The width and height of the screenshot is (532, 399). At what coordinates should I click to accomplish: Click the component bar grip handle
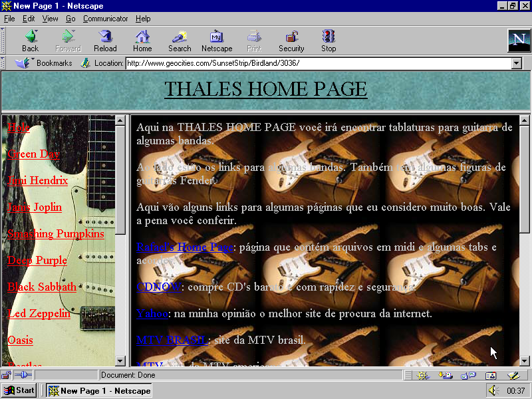click(x=408, y=375)
